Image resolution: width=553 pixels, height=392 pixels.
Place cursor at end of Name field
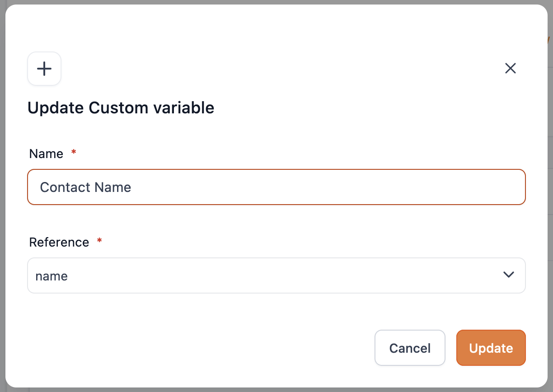click(x=316, y=187)
